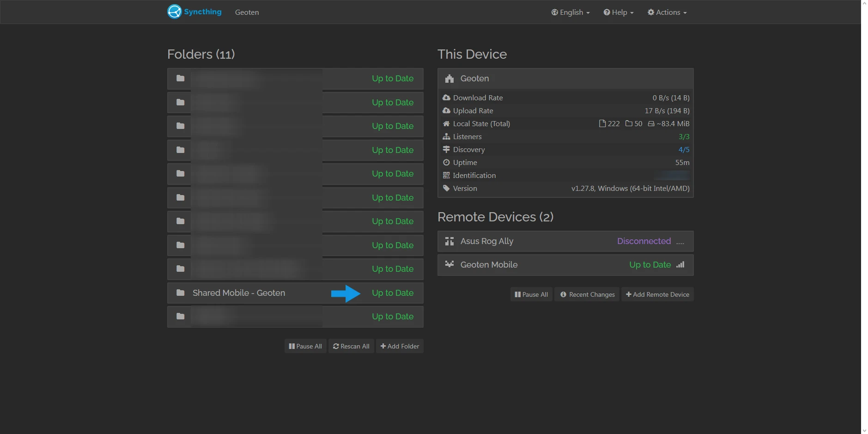Click the first folder's icon in list
This screenshot has width=868, height=434.
[180, 79]
